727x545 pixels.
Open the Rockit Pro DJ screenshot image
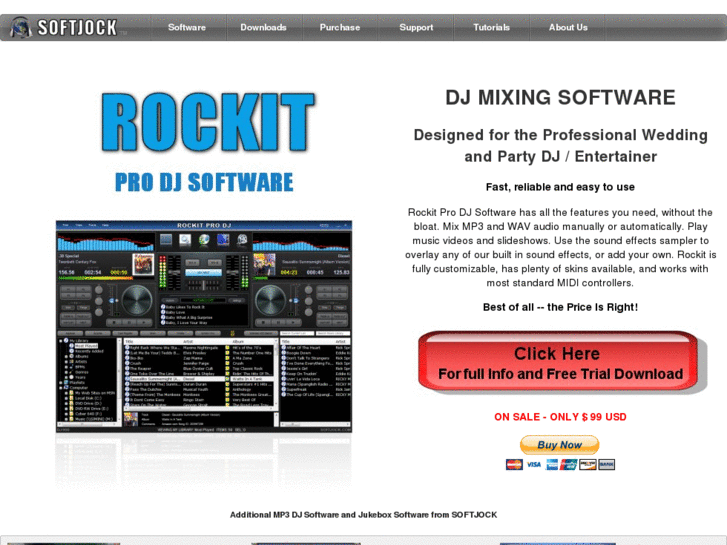point(204,327)
